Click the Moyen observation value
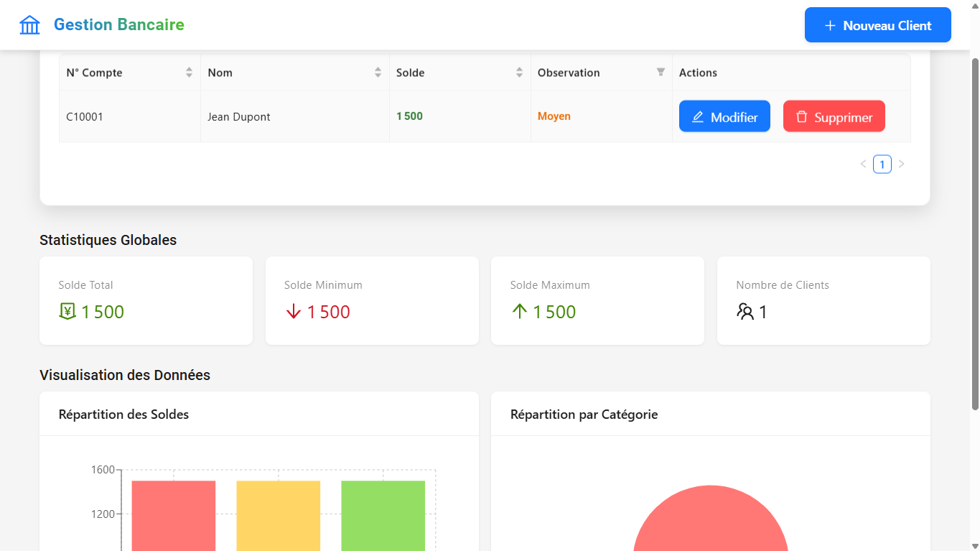 (x=554, y=116)
